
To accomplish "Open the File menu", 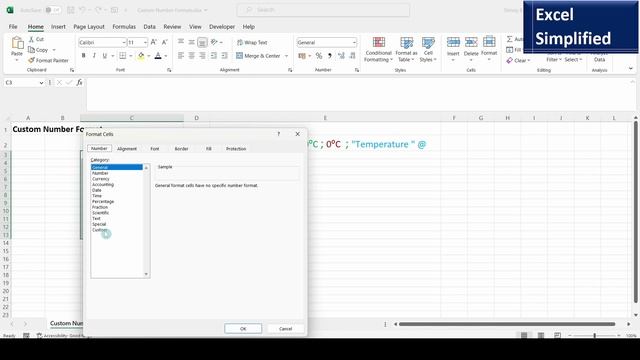I will point(13,27).
